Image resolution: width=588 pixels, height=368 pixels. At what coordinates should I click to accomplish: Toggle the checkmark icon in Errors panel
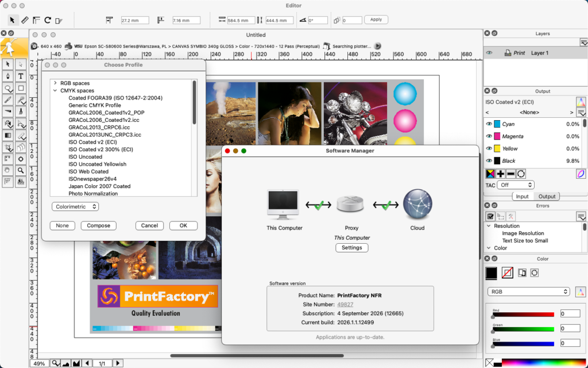(490, 216)
